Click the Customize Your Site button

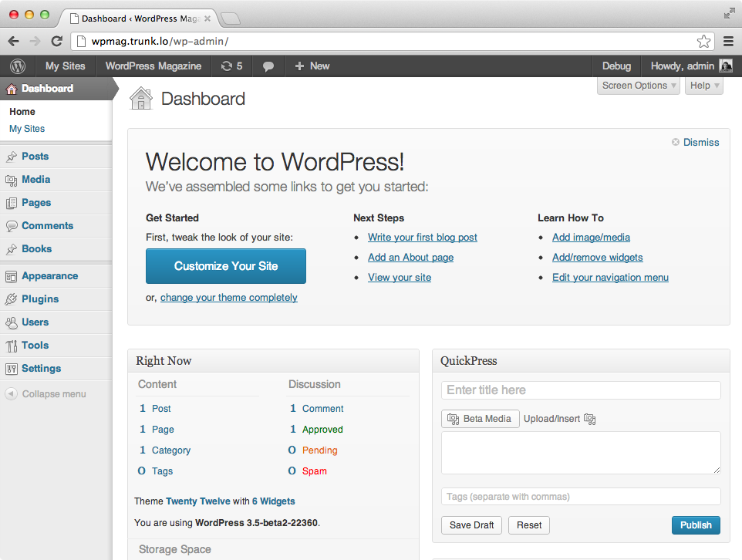coord(226,266)
